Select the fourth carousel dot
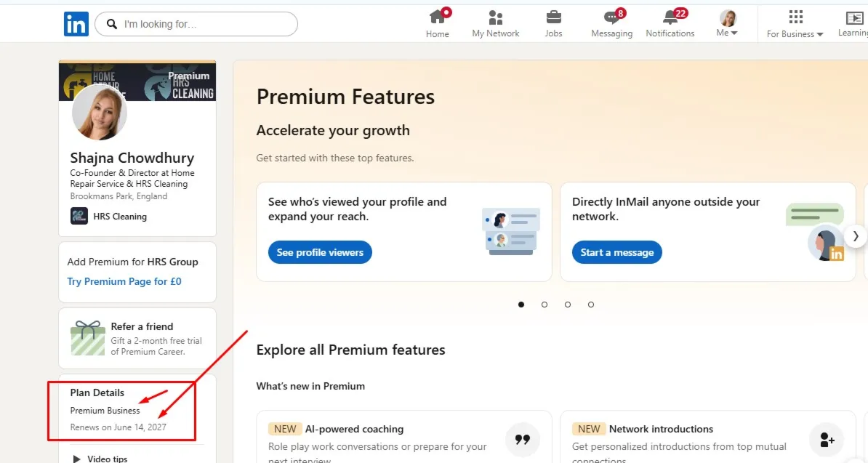The height and width of the screenshot is (463, 868). [590, 305]
